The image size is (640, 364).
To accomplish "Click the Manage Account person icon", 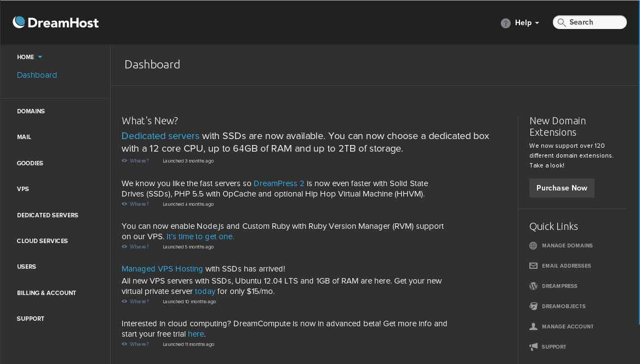I will point(533,326).
